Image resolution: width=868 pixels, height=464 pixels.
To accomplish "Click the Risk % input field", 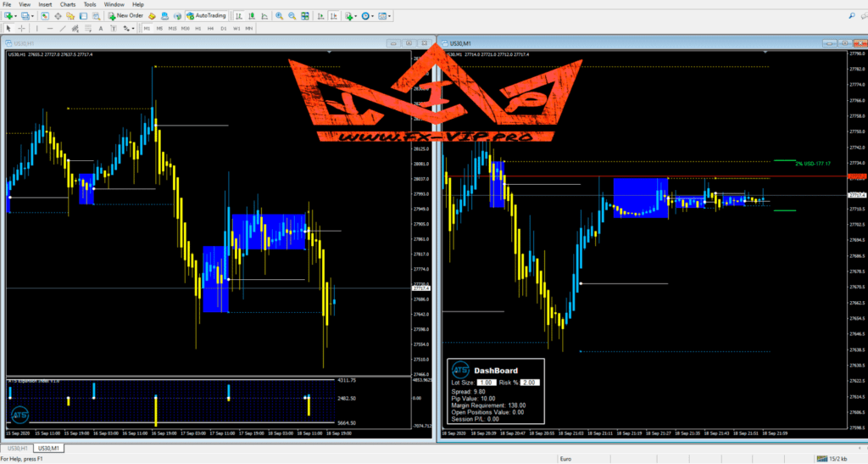I will [x=531, y=383].
